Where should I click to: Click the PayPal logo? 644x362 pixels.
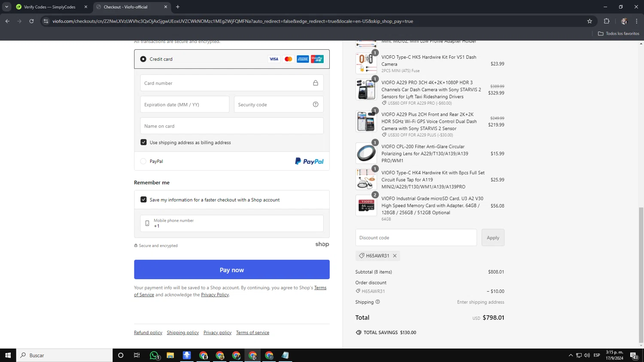coord(309,161)
